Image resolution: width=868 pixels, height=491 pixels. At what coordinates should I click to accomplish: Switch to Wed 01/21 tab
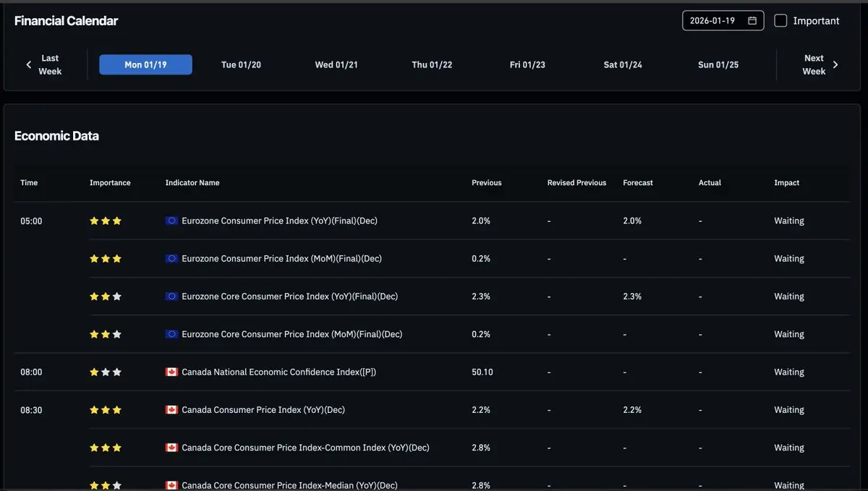click(x=336, y=64)
